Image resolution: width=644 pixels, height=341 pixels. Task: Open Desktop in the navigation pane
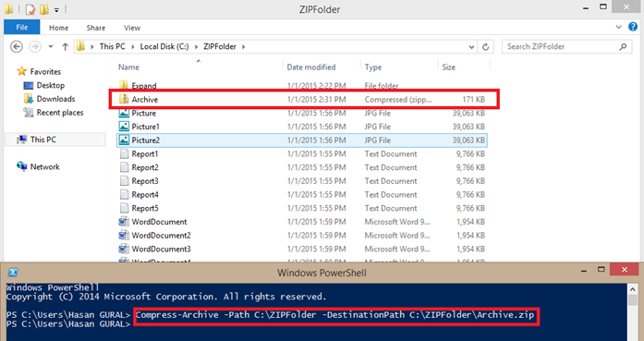click(x=51, y=85)
